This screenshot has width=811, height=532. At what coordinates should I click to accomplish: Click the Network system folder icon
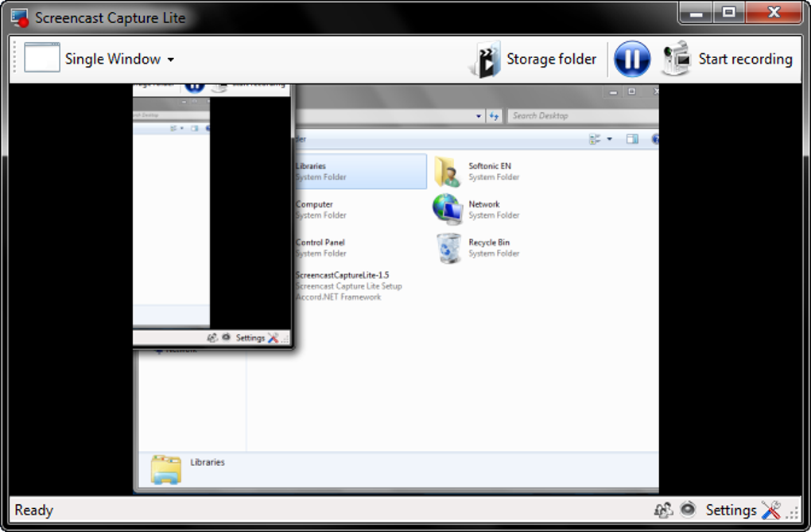coord(448,208)
